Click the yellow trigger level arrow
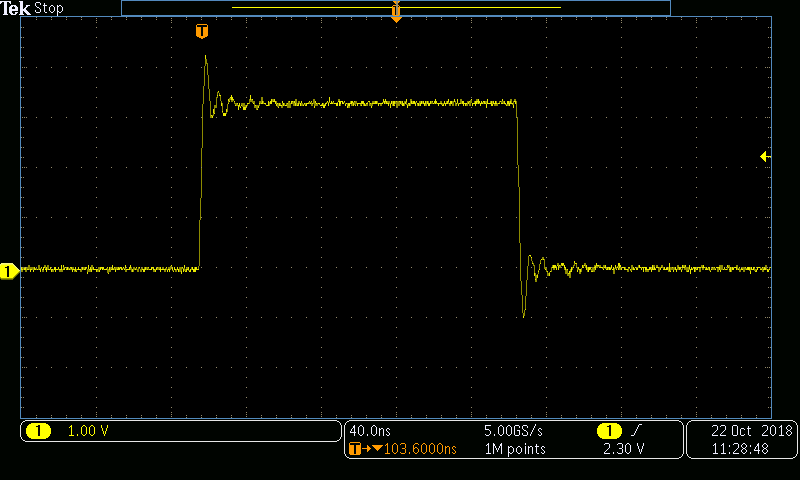Screen dimensions: 800x480 tap(765, 156)
